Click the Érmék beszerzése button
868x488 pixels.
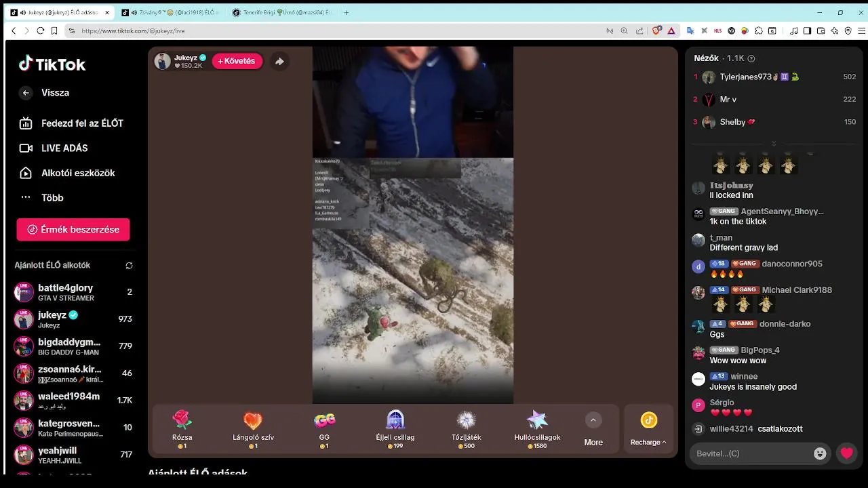(73, 230)
